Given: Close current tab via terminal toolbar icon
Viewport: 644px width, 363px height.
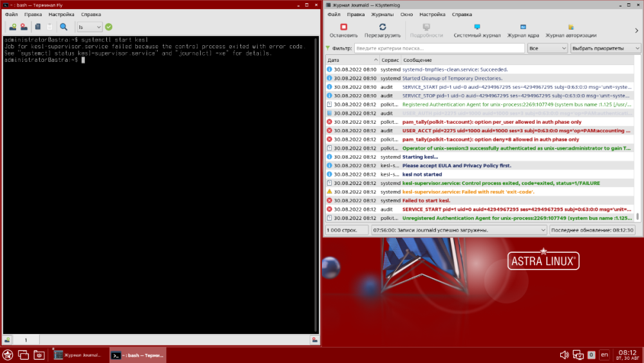Looking at the screenshot, I should coord(24,27).
